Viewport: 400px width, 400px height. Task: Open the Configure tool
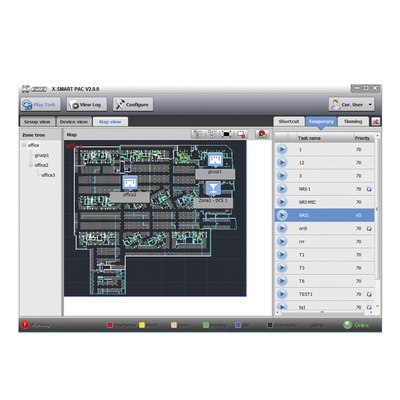(x=133, y=104)
